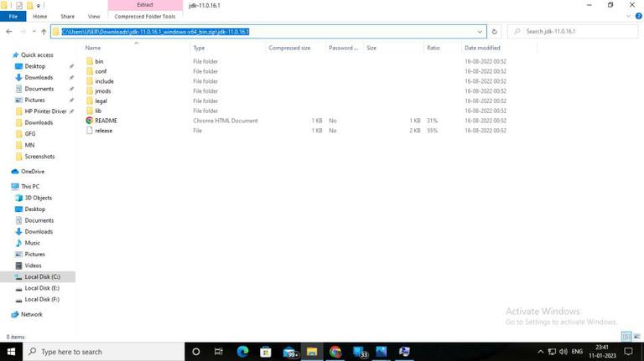Select the Extract tab under Compressed Folder Tools
This screenshot has width=644, height=361.
(x=145, y=5)
